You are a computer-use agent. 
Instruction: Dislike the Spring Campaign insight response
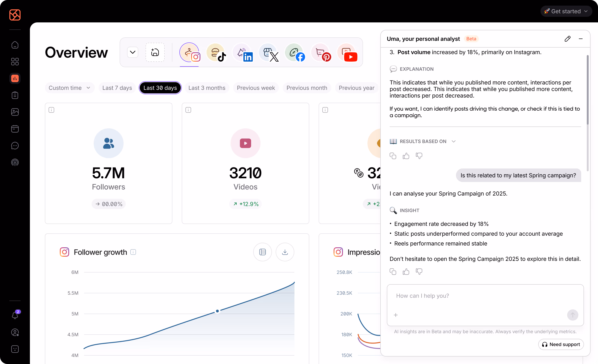419,272
